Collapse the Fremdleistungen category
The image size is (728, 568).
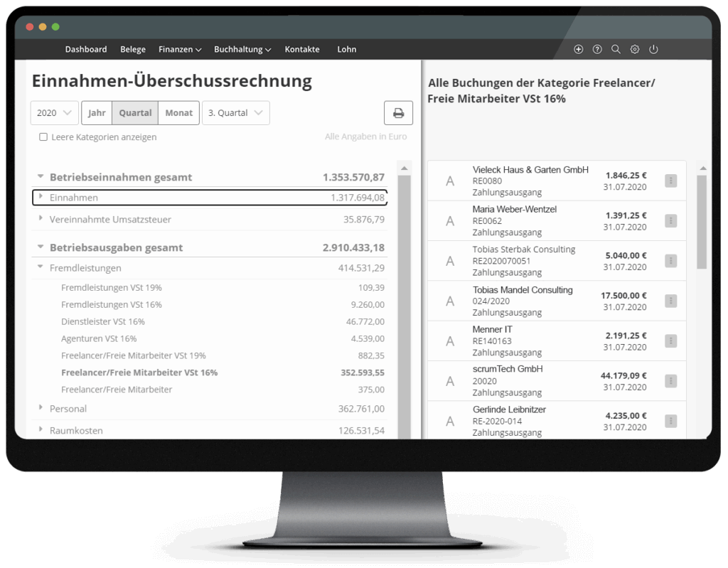tap(41, 268)
